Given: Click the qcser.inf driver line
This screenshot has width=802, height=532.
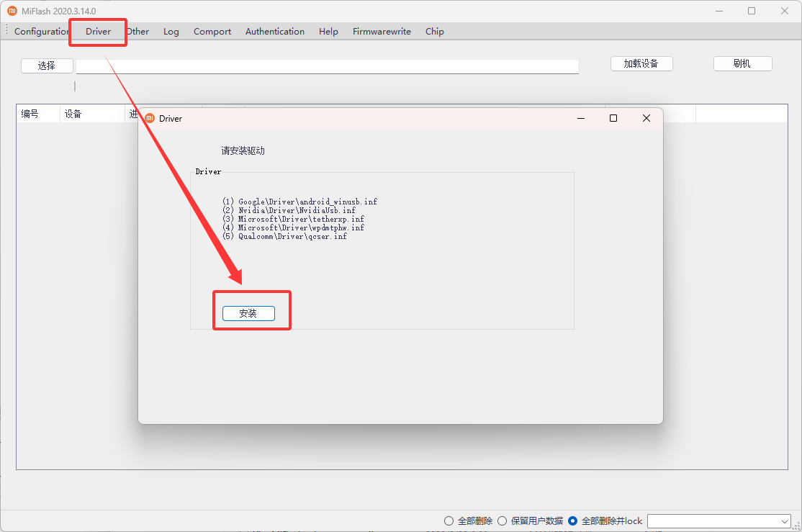Looking at the screenshot, I should point(284,236).
